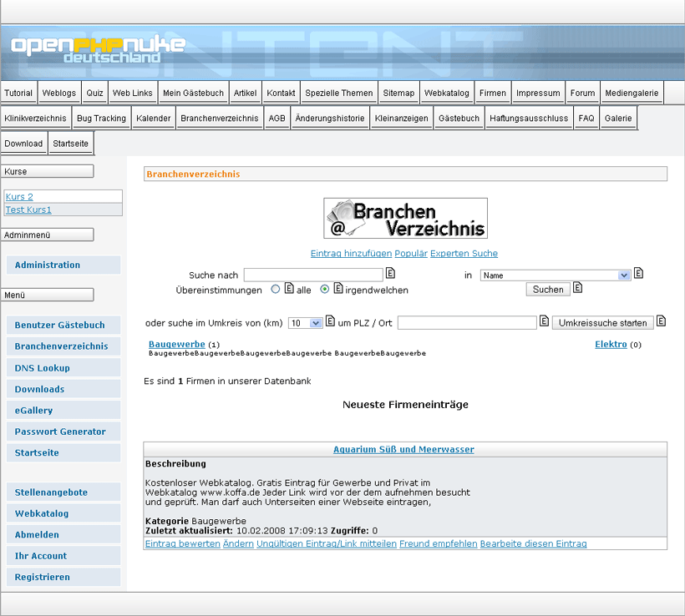The width and height of the screenshot is (685, 616).
Task: Select the 'alle' match radio button
Action: (x=276, y=290)
